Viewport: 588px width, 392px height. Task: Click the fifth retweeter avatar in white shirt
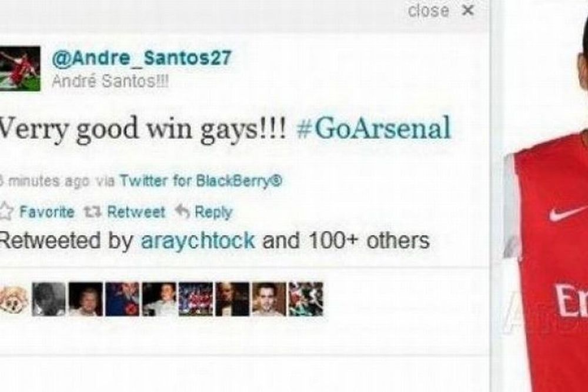click(x=159, y=299)
